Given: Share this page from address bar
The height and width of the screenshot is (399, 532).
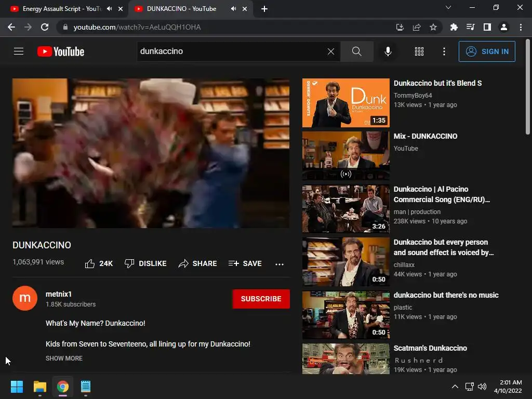Looking at the screenshot, I should [417, 27].
